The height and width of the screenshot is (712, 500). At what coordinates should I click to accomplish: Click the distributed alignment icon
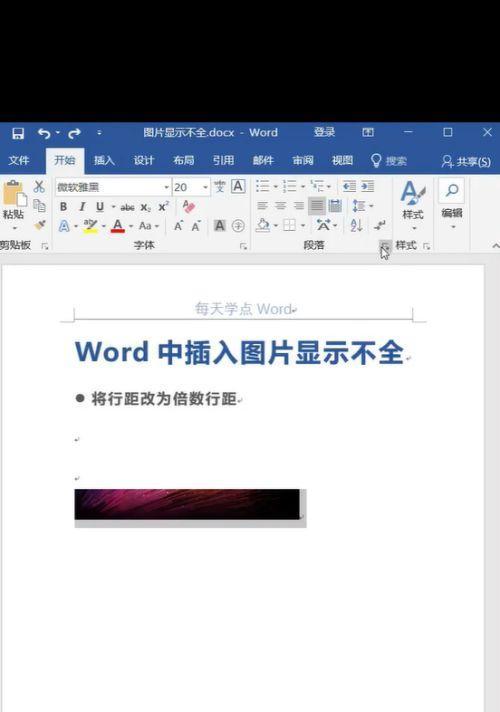click(x=335, y=206)
